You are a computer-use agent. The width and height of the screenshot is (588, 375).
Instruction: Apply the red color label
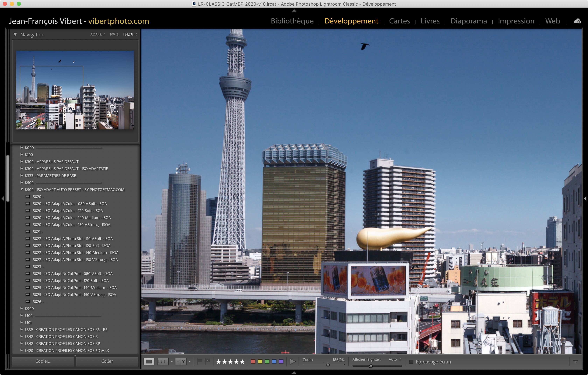click(x=253, y=361)
